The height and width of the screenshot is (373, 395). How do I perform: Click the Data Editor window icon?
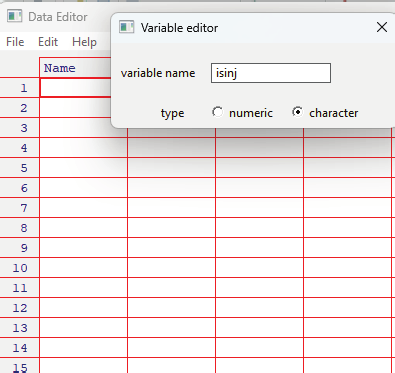click(15, 16)
